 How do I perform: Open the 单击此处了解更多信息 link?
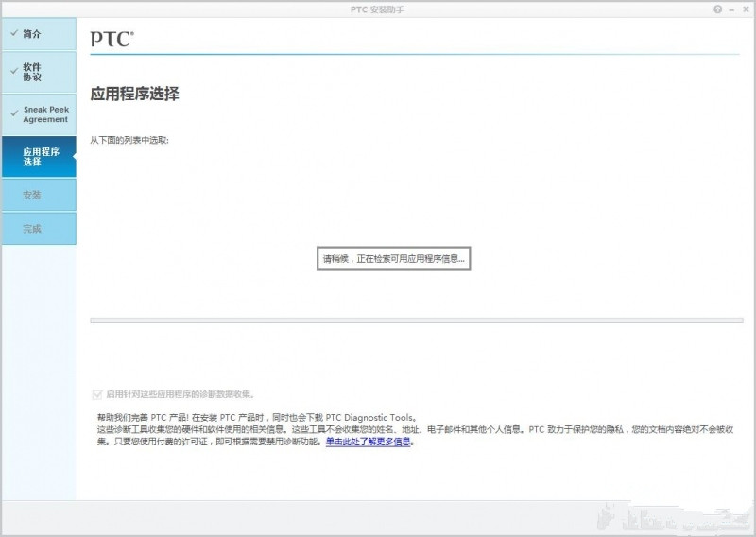pos(368,441)
